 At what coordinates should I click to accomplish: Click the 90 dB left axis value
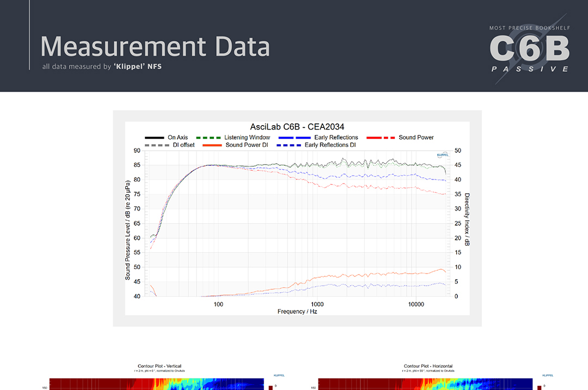137,151
